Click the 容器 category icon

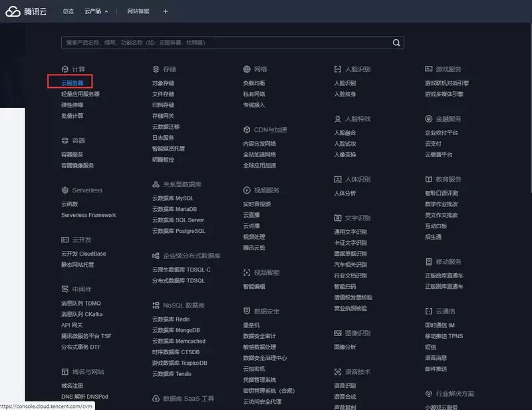point(65,140)
